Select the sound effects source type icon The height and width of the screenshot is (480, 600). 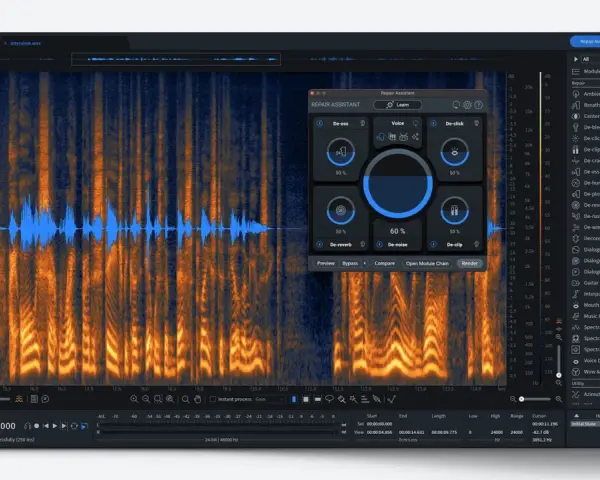[415, 137]
